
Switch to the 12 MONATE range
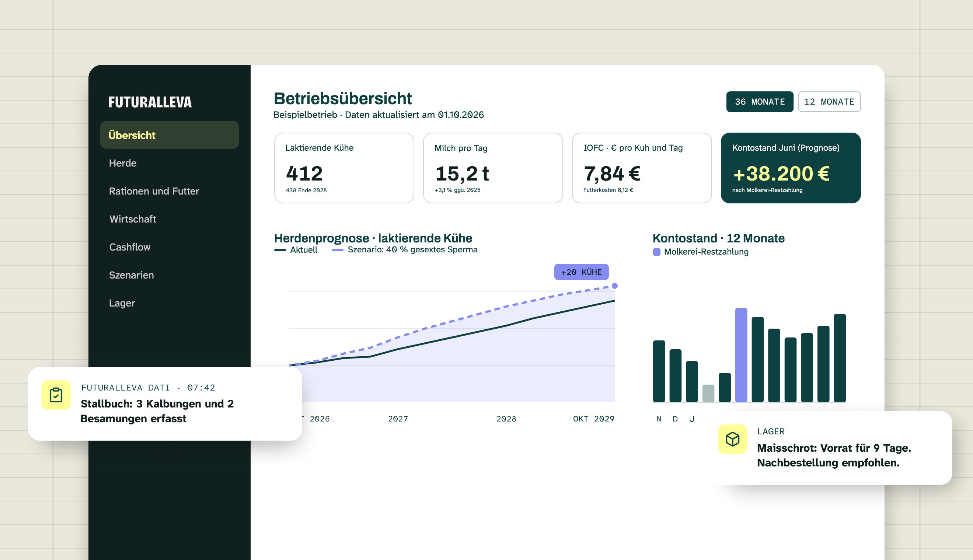[x=829, y=102]
